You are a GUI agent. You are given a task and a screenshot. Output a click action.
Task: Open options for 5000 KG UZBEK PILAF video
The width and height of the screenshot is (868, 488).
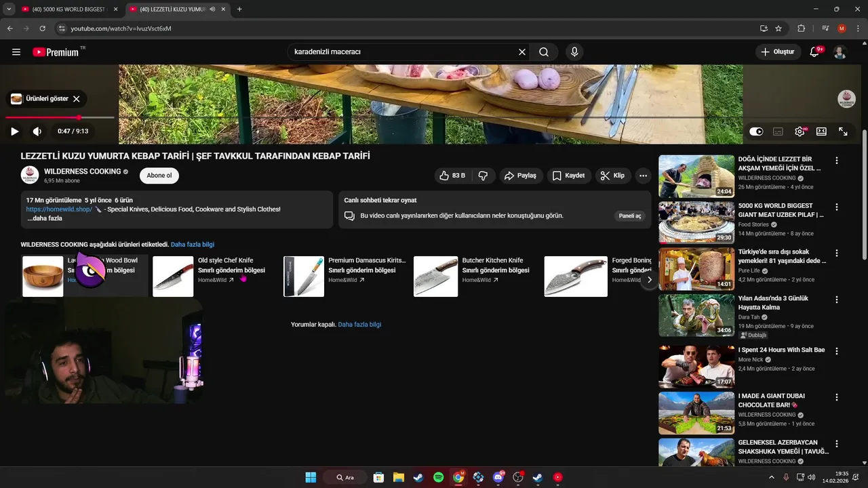point(836,207)
